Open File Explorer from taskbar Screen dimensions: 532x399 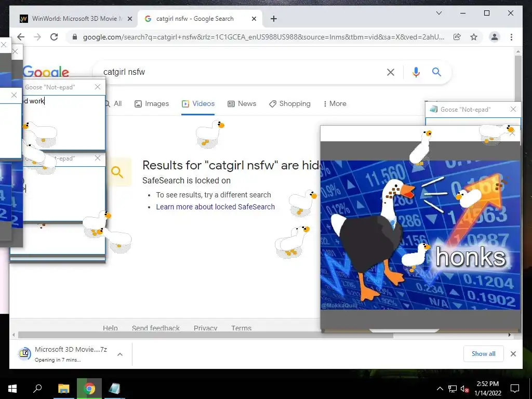click(63, 389)
